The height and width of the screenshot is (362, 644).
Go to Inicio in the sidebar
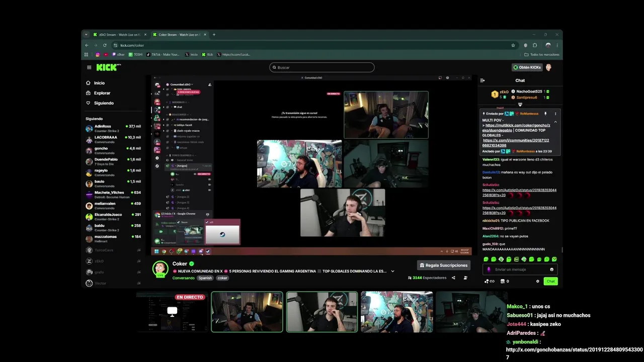click(x=96, y=83)
